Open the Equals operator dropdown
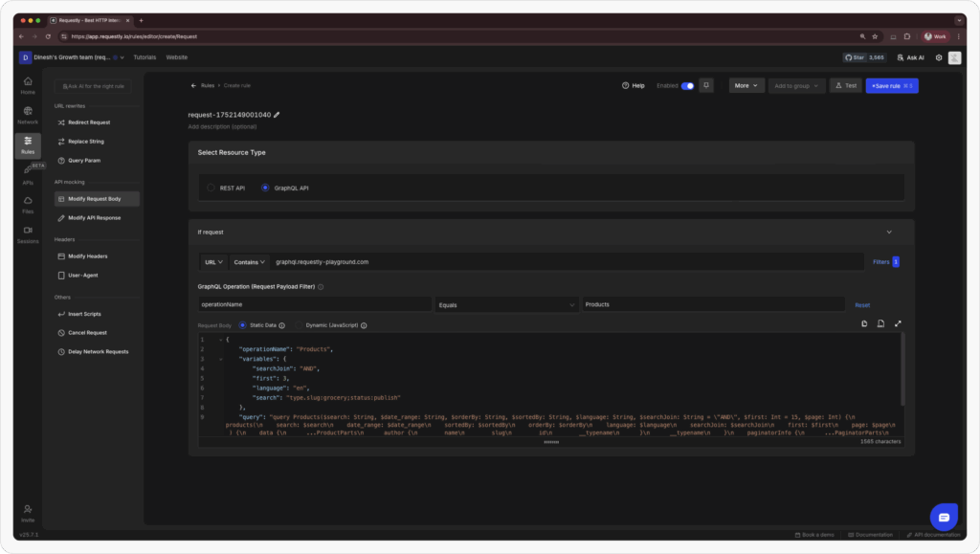This screenshot has height=554, width=980. point(506,305)
